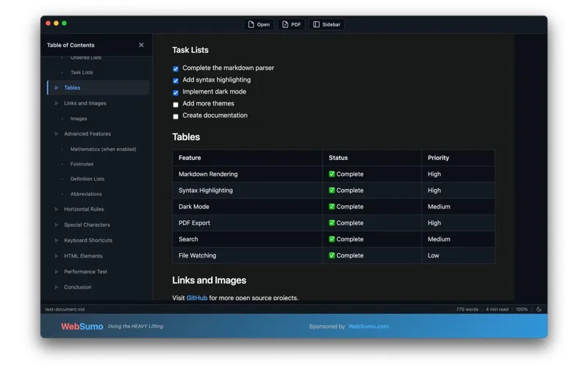Viewport: 588px width, 368px height.
Task: Expand Horizontal Rules triangle
Action: [x=57, y=209]
